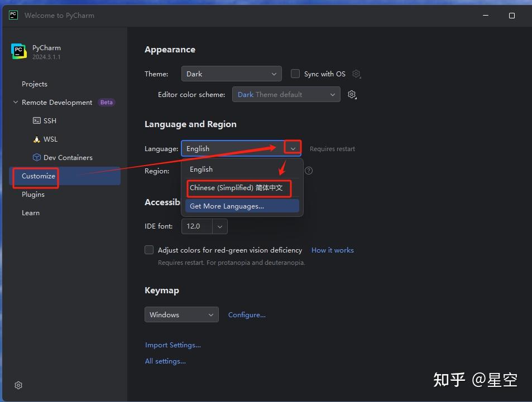532x402 pixels.
Task: Collapse Remote Development section
Action: [x=15, y=102]
